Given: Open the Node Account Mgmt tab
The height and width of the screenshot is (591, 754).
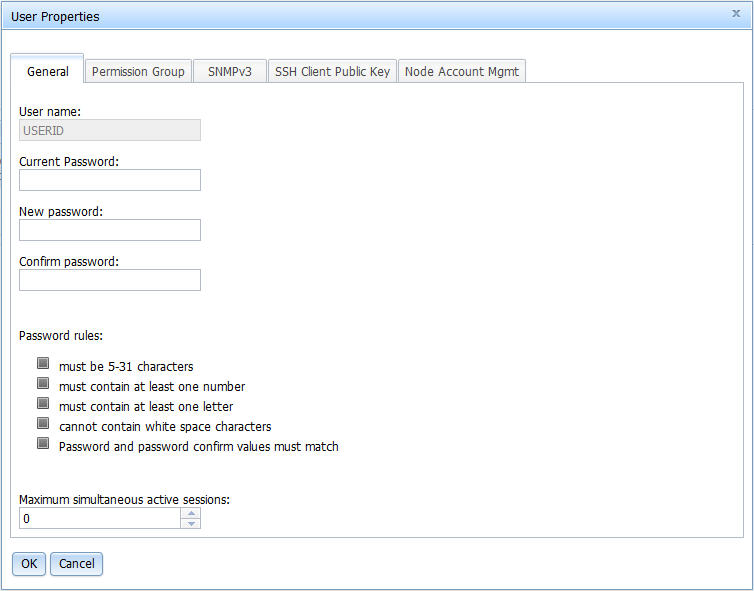Looking at the screenshot, I should pyautogui.click(x=462, y=72).
